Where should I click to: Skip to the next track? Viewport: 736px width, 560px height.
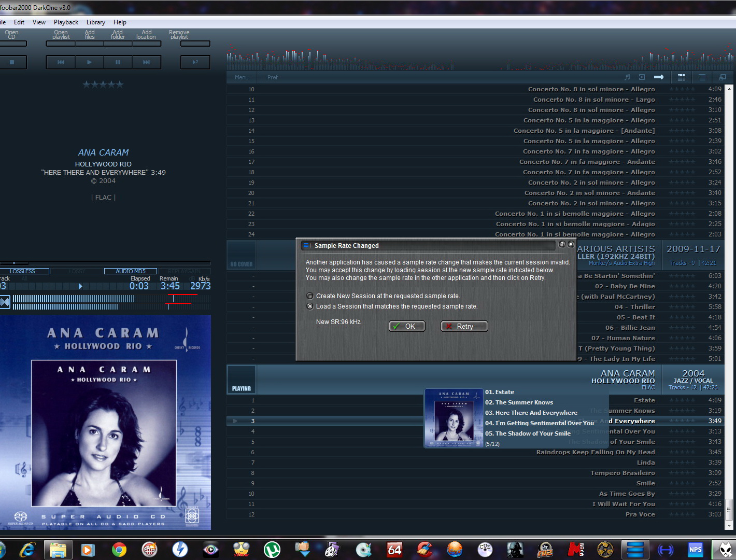pyautogui.click(x=146, y=62)
